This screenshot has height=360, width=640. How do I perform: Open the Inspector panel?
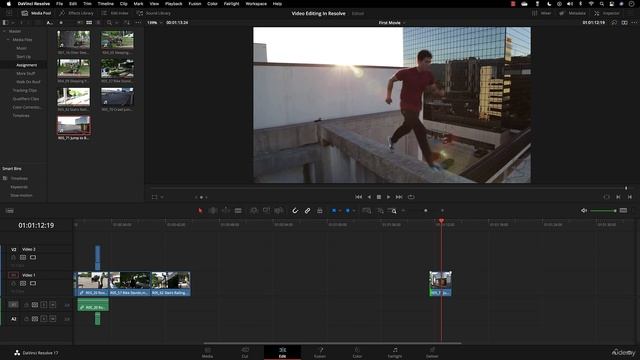click(607, 13)
